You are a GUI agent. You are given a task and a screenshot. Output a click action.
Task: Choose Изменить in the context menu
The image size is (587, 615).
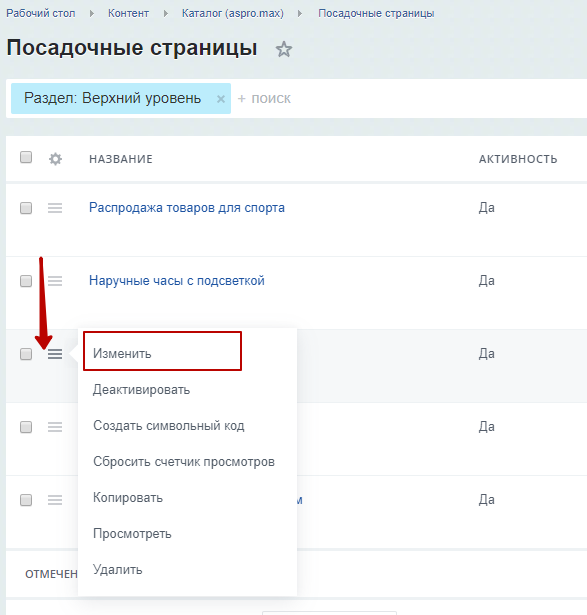162,351
